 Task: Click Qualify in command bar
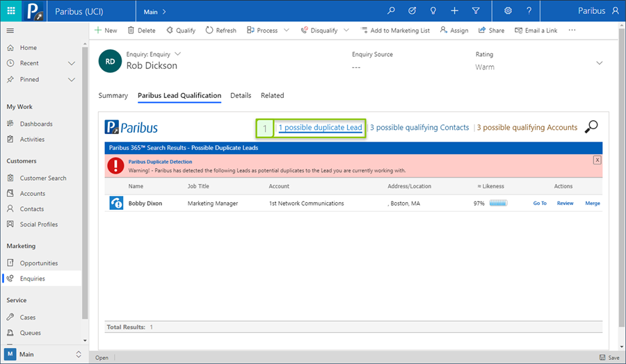pyautogui.click(x=181, y=31)
